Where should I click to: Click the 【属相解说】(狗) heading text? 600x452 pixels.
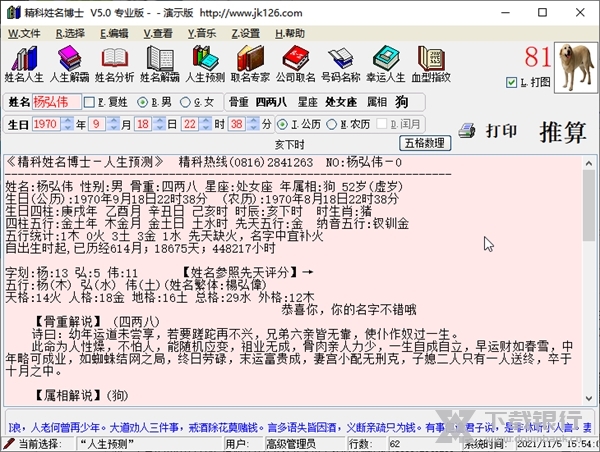click(82, 395)
